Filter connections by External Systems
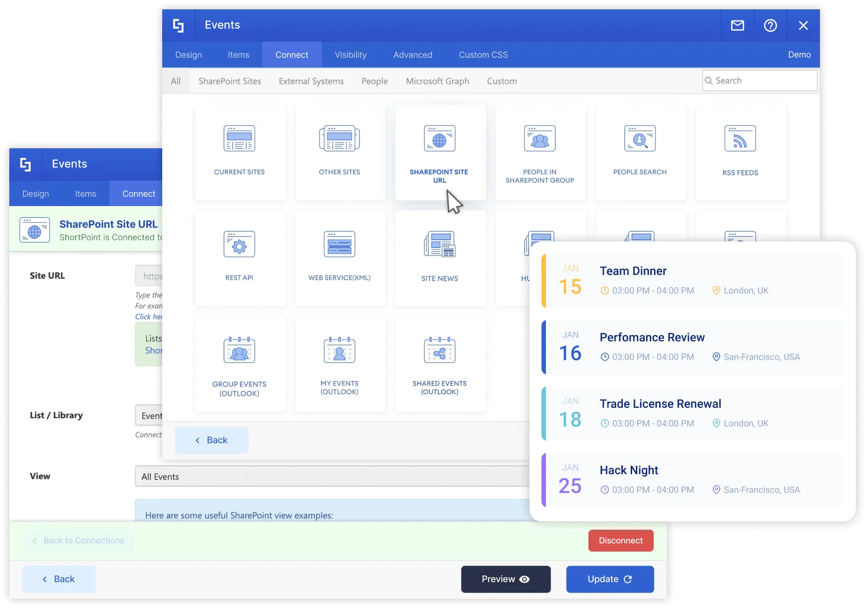 311,81
